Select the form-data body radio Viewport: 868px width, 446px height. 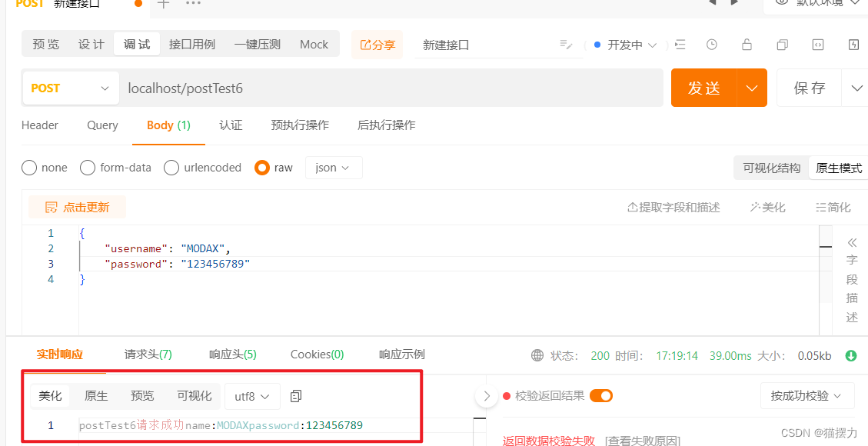88,168
